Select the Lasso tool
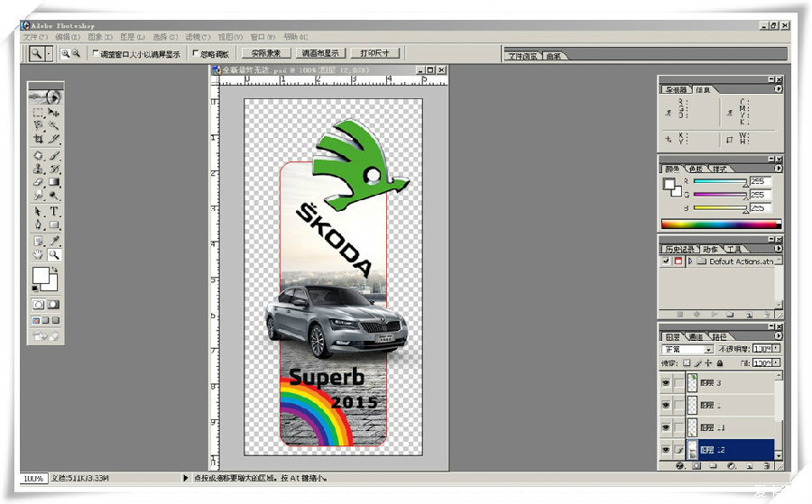Image resolution: width=812 pixels, height=504 pixels. pos(38,125)
